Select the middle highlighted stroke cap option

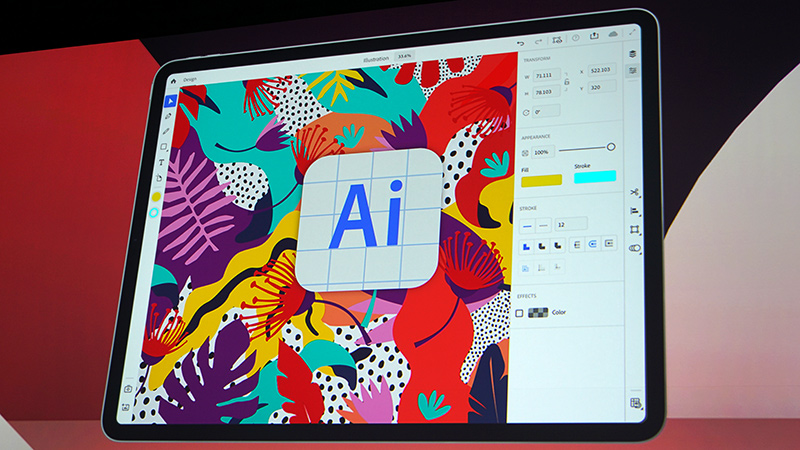point(593,244)
